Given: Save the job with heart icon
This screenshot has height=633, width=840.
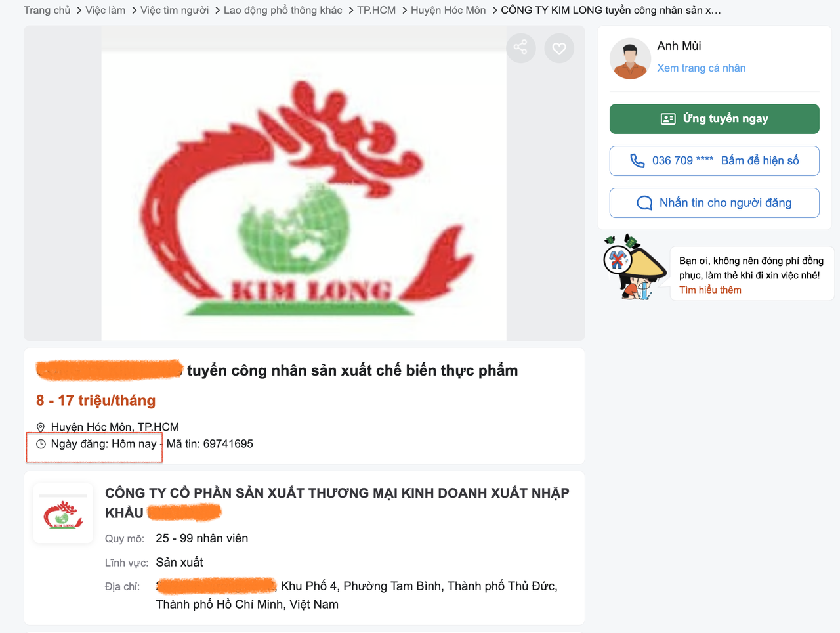Looking at the screenshot, I should coord(559,48).
